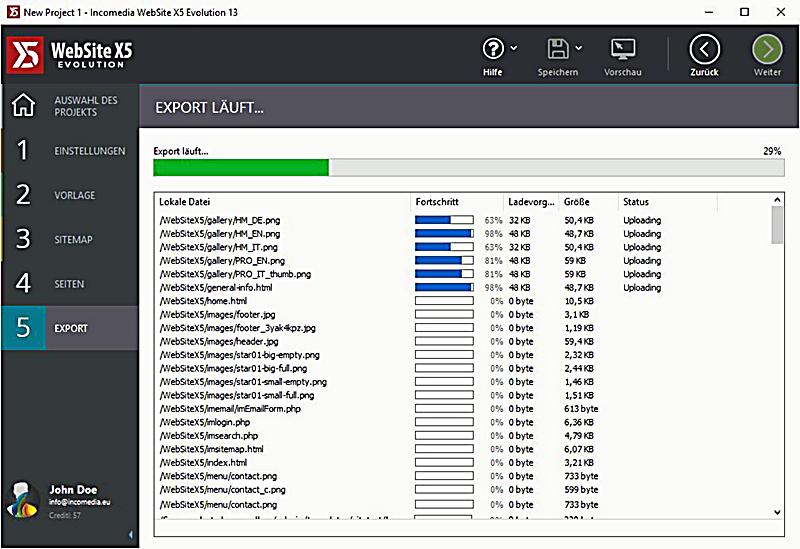Minimize the WebSite X5 window

(709, 12)
